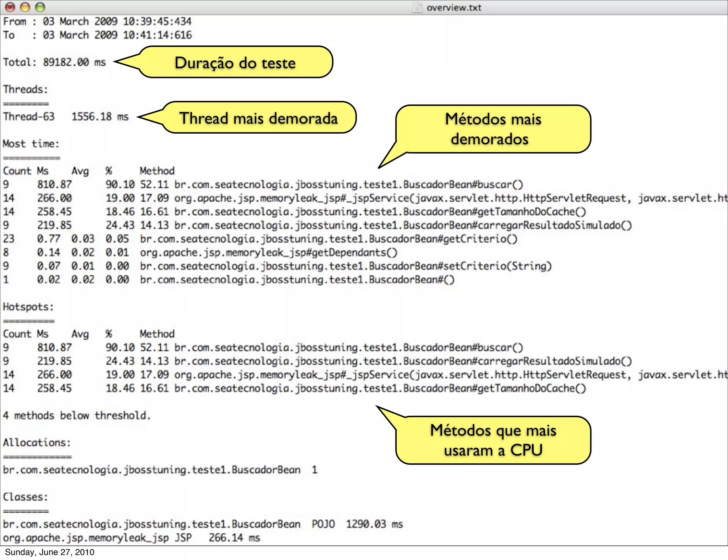
Task: Click the BuscadorBean POJO 1290.03 ms line
Action: pyautogui.click(x=203, y=524)
